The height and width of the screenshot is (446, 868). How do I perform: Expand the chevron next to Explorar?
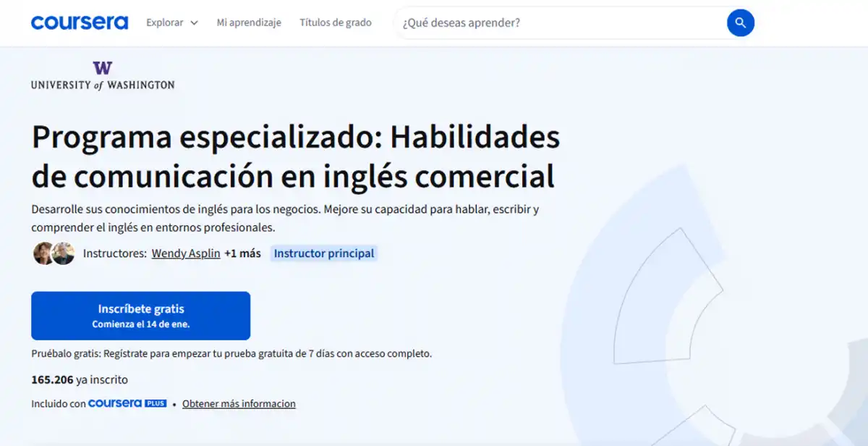(x=194, y=22)
